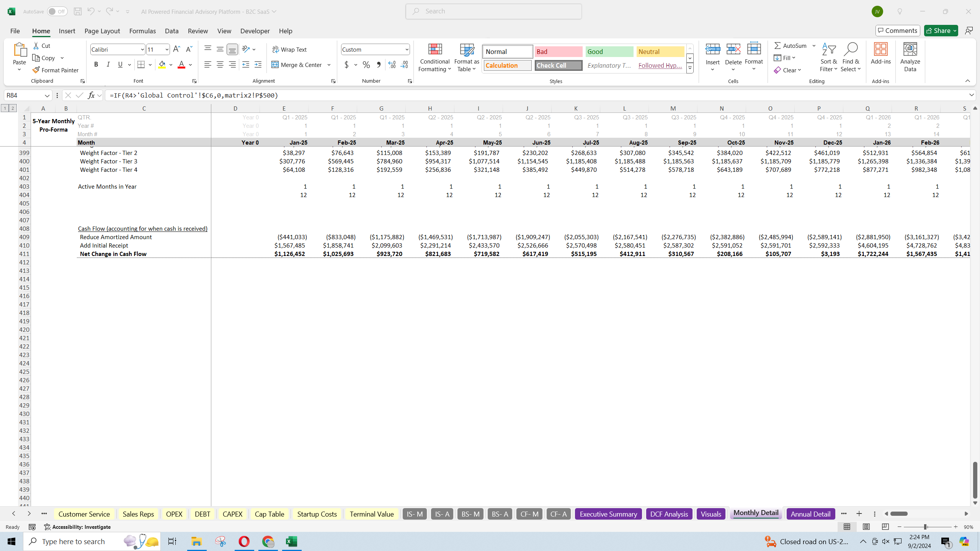Viewport: 980px width, 551px height.
Task: Open AutoSum dropdown arrow
Action: (x=814, y=46)
